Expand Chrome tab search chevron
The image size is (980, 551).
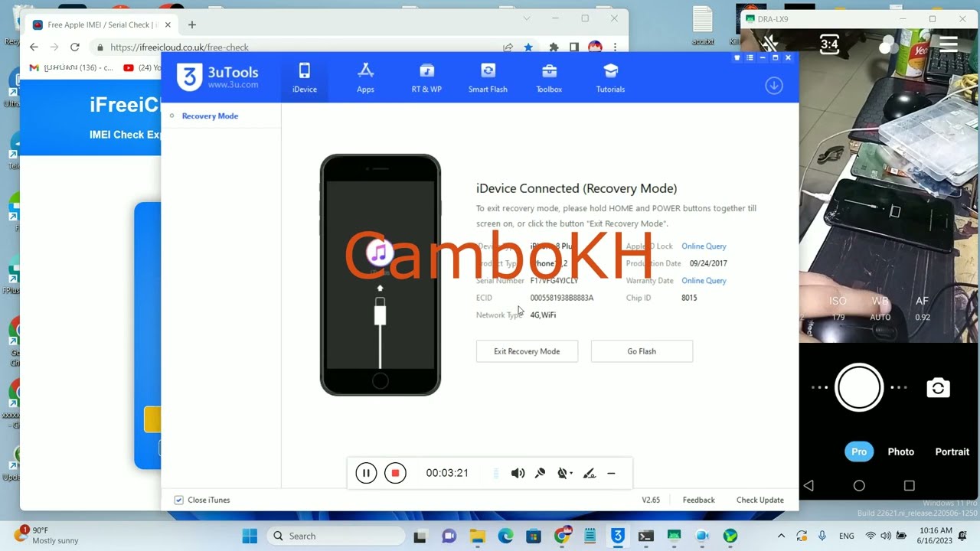526,18
